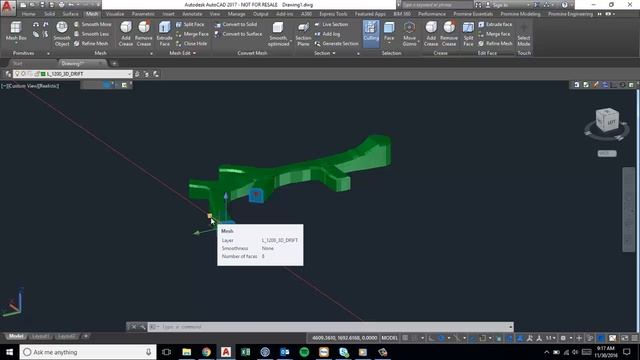Click Convert to Surface
The width and height of the screenshot is (640, 360).
pos(238,34)
